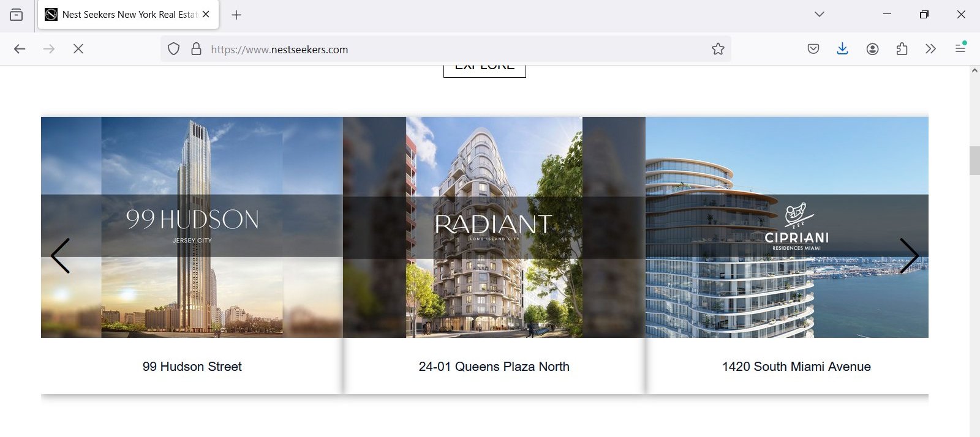The width and height of the screenshot is (980, 437).
Task: Click the scrollbar up arrow
Action: point(974,70)
